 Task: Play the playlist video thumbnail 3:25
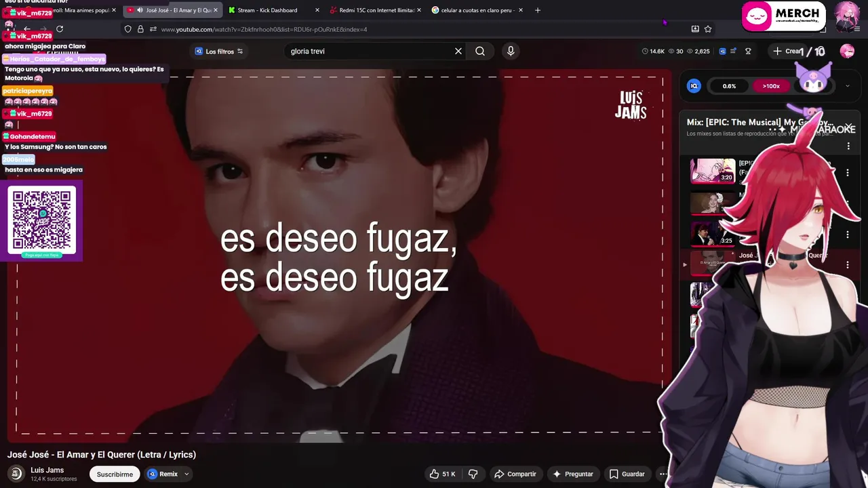tap(712, 234)
